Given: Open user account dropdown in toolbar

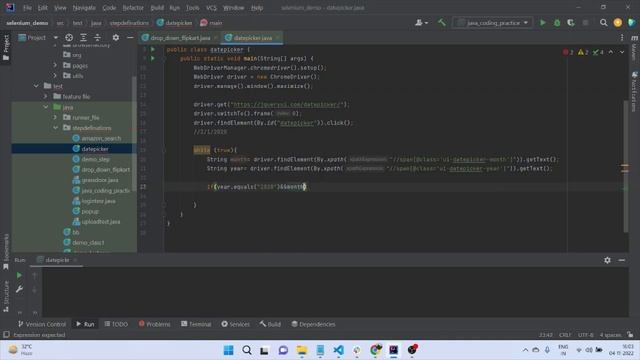Looking at the screenshot, I should (422, 23).
